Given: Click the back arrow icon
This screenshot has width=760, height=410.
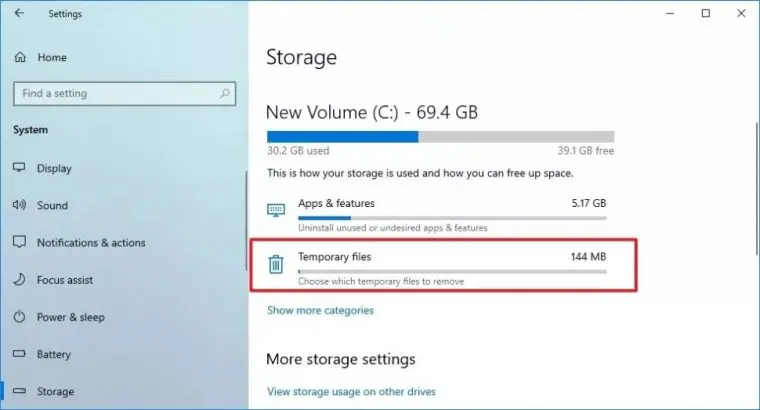Looking at the screenshot, I should tap(19, 14).
